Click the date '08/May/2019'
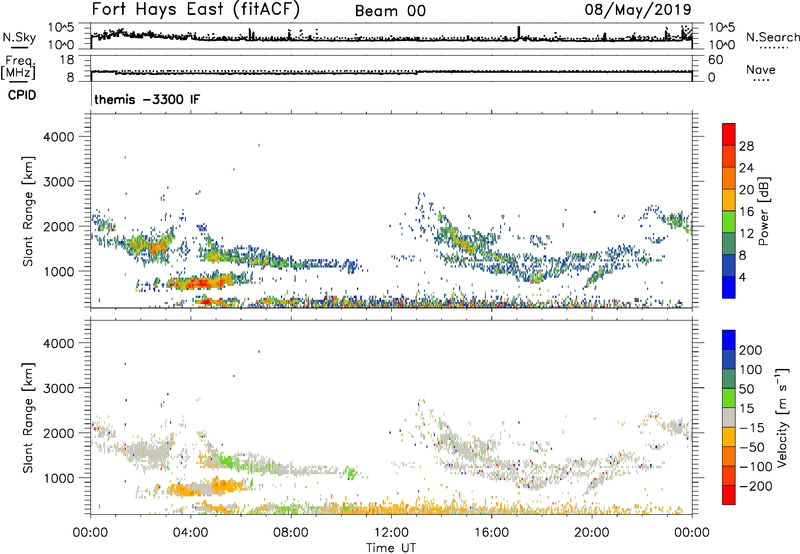The image size is (800, 554). point(638,9)
